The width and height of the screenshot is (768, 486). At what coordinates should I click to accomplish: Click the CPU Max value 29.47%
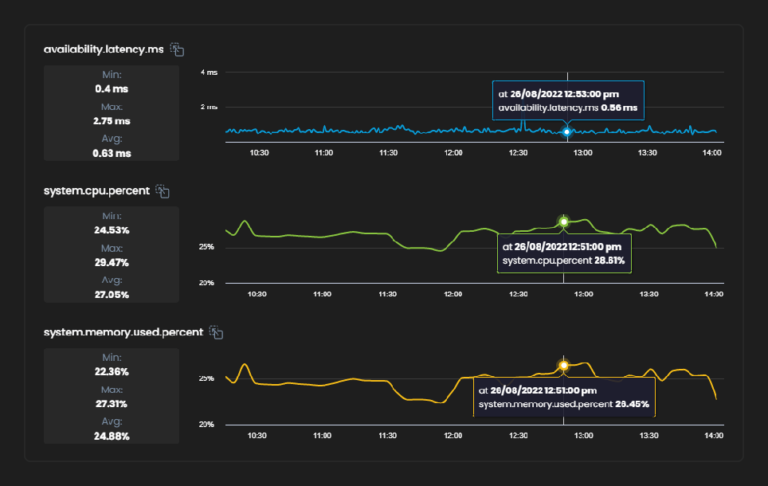tap(111, 262)
